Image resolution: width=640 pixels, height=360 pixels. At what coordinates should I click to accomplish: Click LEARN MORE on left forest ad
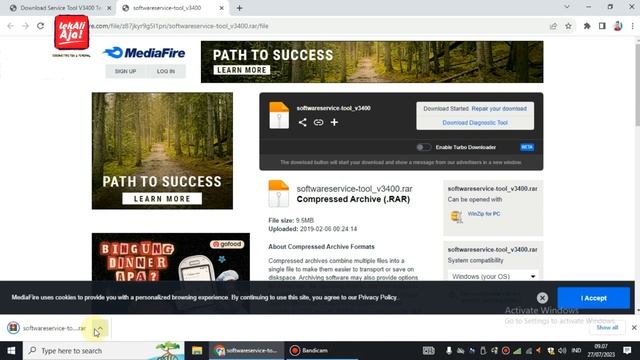click(162, 199)
